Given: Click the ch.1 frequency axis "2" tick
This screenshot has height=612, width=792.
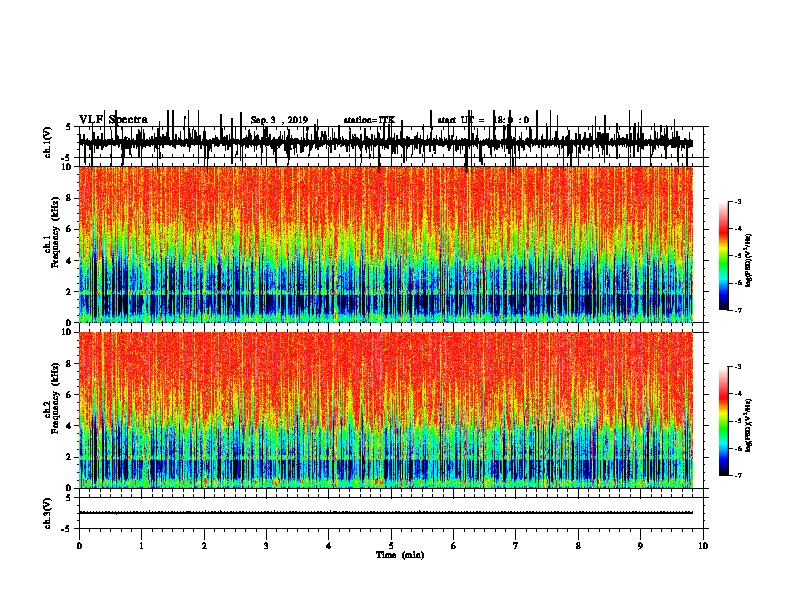Looking at the screenshot, I should [70, 292].
